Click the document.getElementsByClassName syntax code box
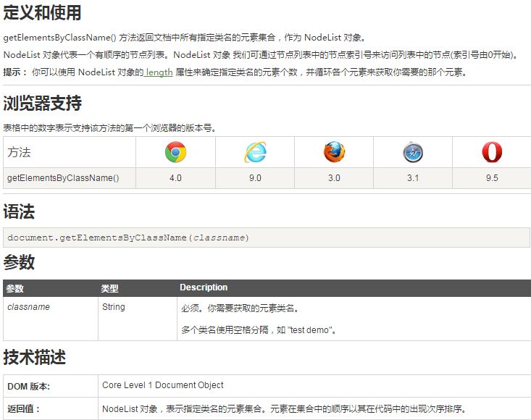Image resolution: width=531 pixels, height=420 pixels. tap(267, 238)
